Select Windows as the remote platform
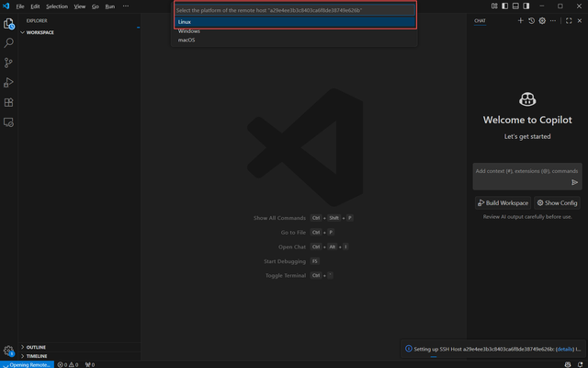 click(189, 31)
